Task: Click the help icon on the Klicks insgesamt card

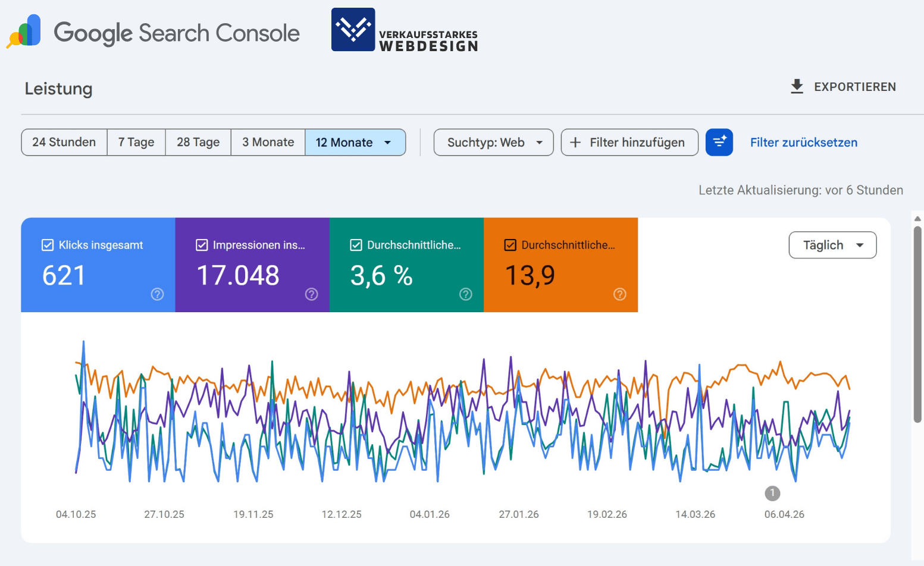Action: 156,294
